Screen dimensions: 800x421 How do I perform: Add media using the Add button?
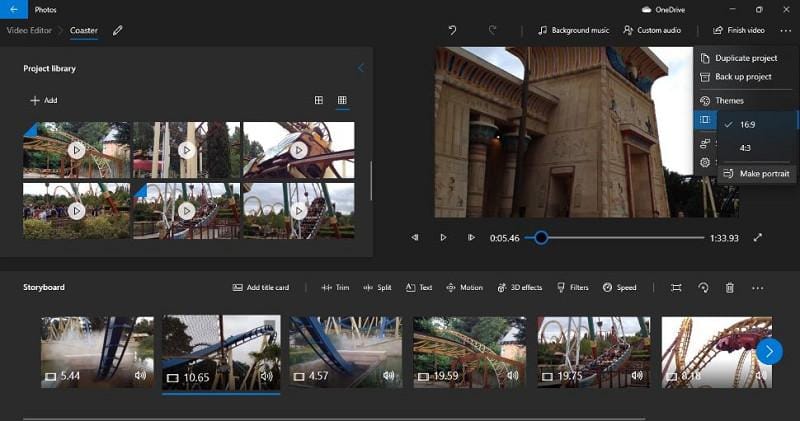tap(43, 100)
